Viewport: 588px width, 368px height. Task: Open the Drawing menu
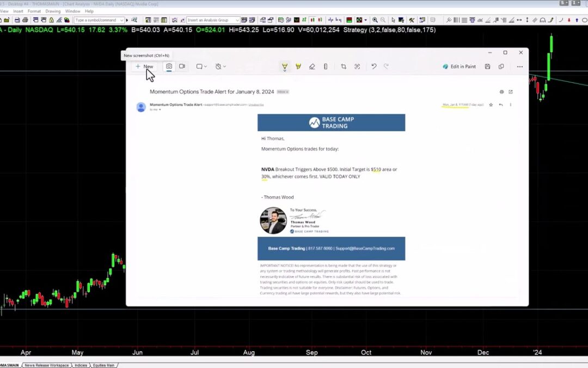point(53,11)
